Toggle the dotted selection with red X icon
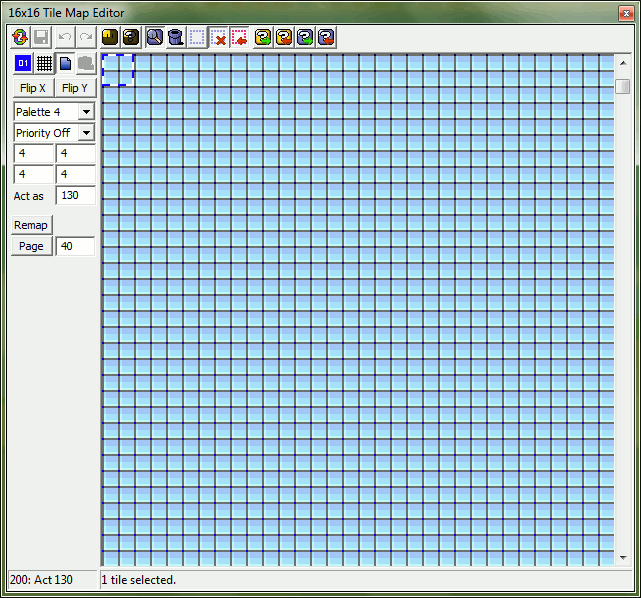 [218, 38]
